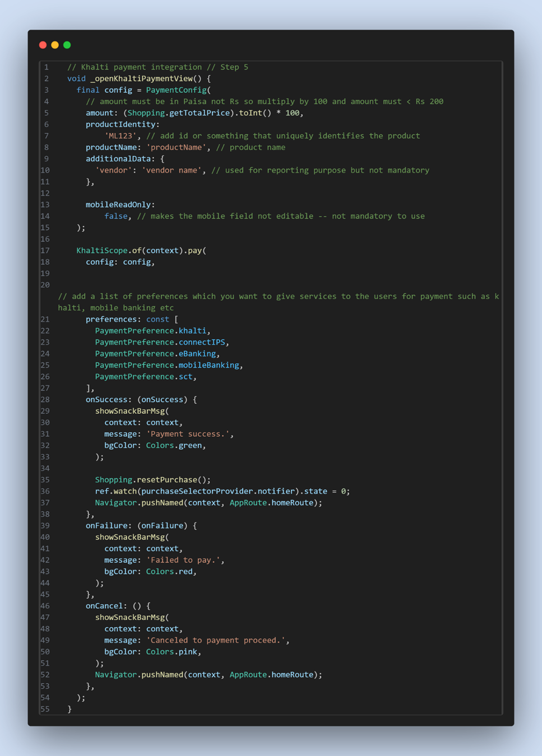The width and height of the screenshot is (542, 756).
Task: Click the PaymentConfig class name
Action: click(176, 90)
